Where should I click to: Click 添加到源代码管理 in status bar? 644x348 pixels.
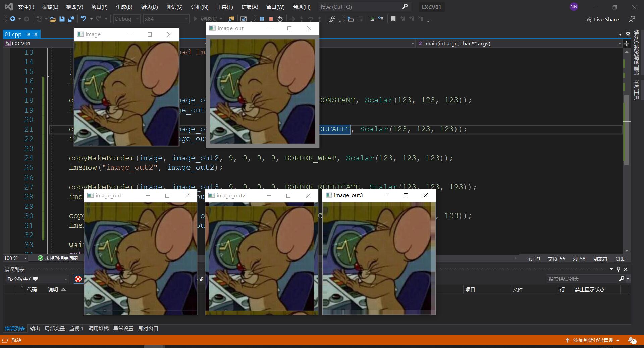(x=593, y=340)
